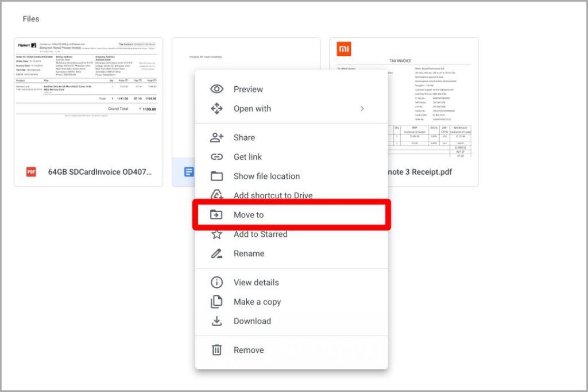Screen dimensions: 588x392
Task: Choose Make a copy
Action: pyautogui.click(x=291, y=302)
